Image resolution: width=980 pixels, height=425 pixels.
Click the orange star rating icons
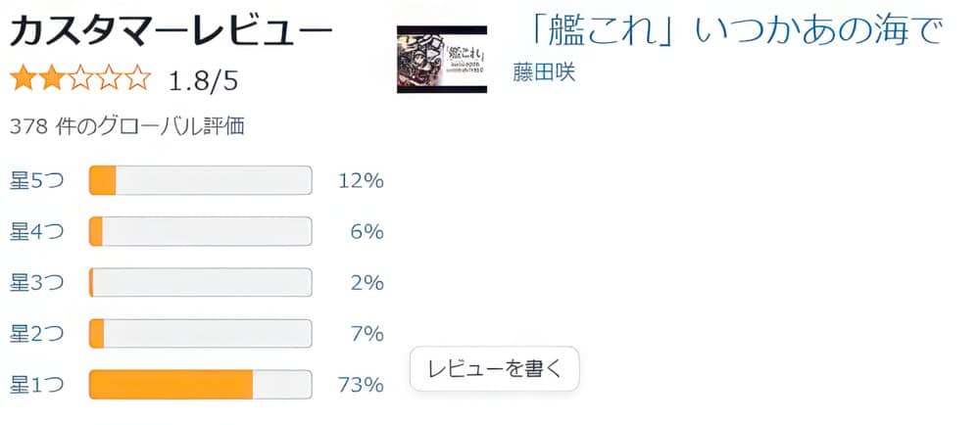[80, 79]
